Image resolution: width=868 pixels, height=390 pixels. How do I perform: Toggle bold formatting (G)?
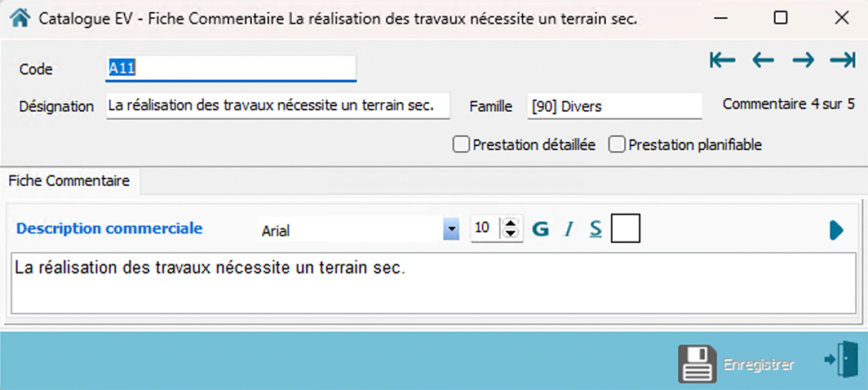540,229
